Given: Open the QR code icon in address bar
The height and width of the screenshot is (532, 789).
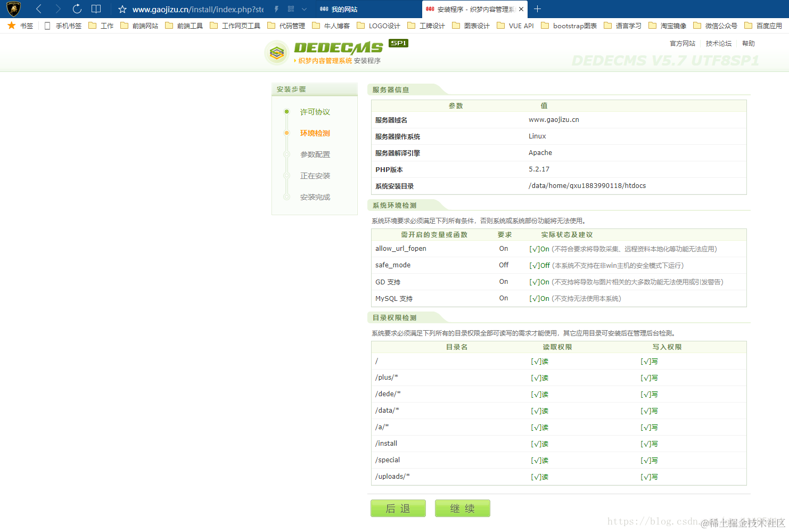Looking at the screenshot, I should point(291,9).
